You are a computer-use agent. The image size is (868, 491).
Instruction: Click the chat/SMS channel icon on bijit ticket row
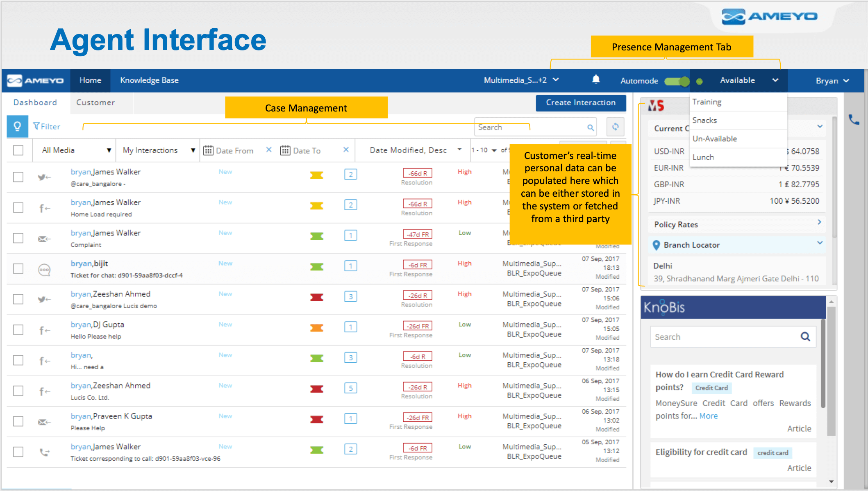(x=40, y=269)
